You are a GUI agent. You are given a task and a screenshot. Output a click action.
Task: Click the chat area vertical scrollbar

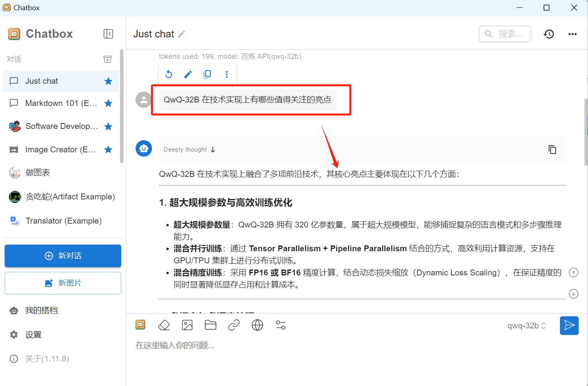586,132
